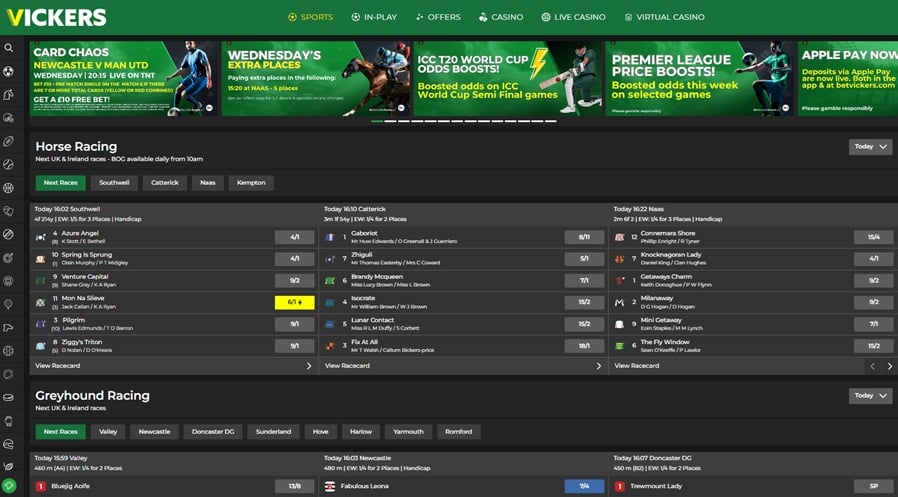Select the 5/1 odds for Zhiguli
The image size is (898, 497).
(x=584, y=259)
